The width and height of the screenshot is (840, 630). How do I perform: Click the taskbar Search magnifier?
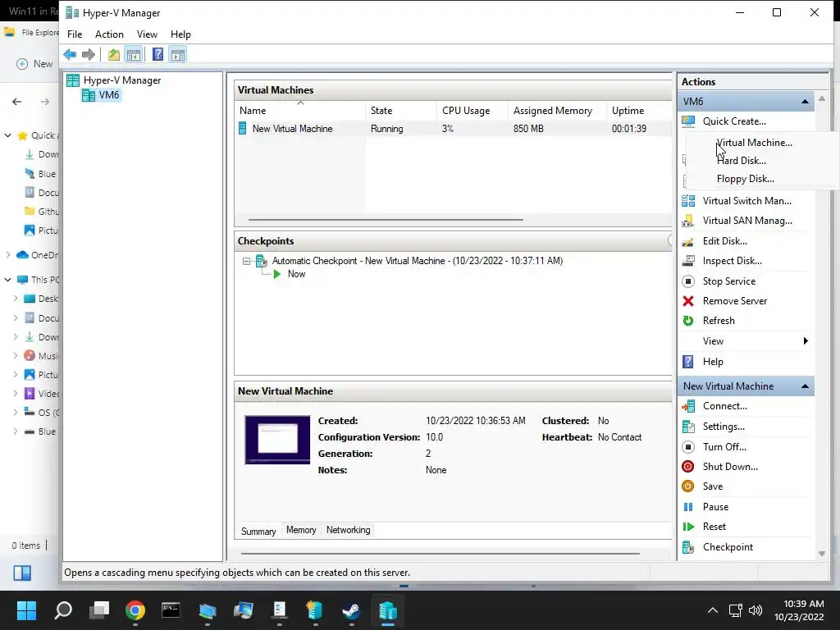63,610
